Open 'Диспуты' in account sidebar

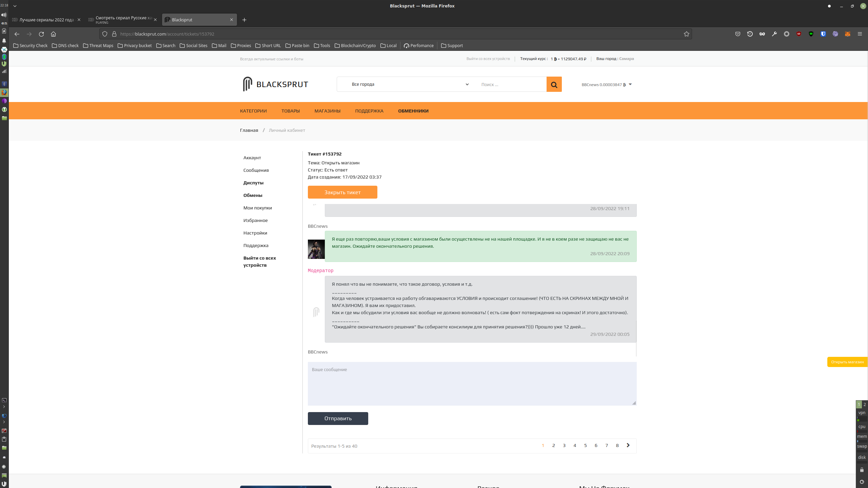[253, 183]
